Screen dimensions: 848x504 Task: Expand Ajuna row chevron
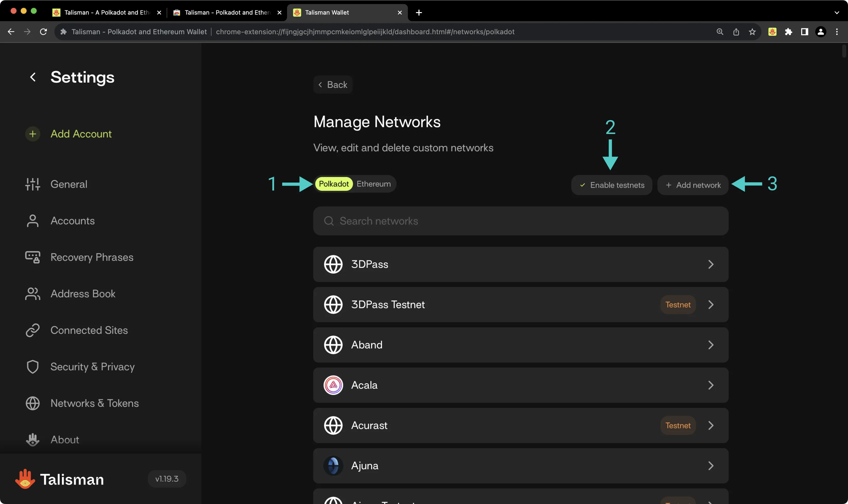[x=711, y=466]
